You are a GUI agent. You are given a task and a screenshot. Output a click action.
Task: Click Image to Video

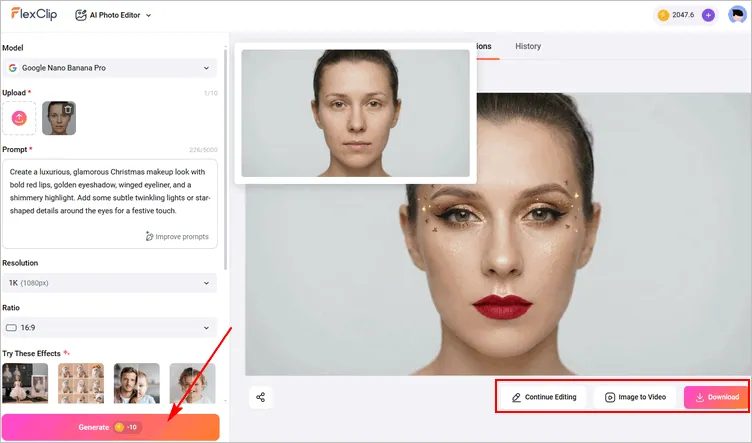click(x=635, y=397)
